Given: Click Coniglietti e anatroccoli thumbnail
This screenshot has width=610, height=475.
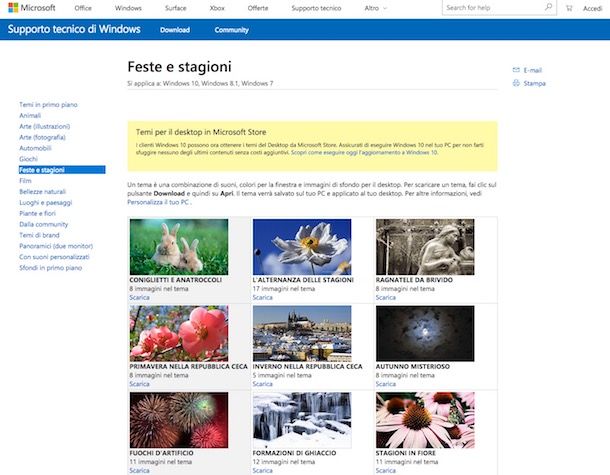Looking at the screenshot, I should (179, 247).
